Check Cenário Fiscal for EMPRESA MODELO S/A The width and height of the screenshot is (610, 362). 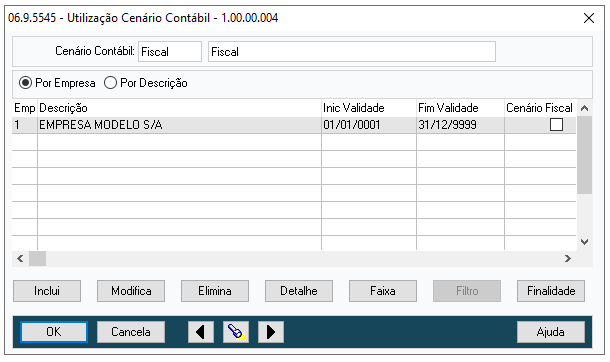(556, 125)
